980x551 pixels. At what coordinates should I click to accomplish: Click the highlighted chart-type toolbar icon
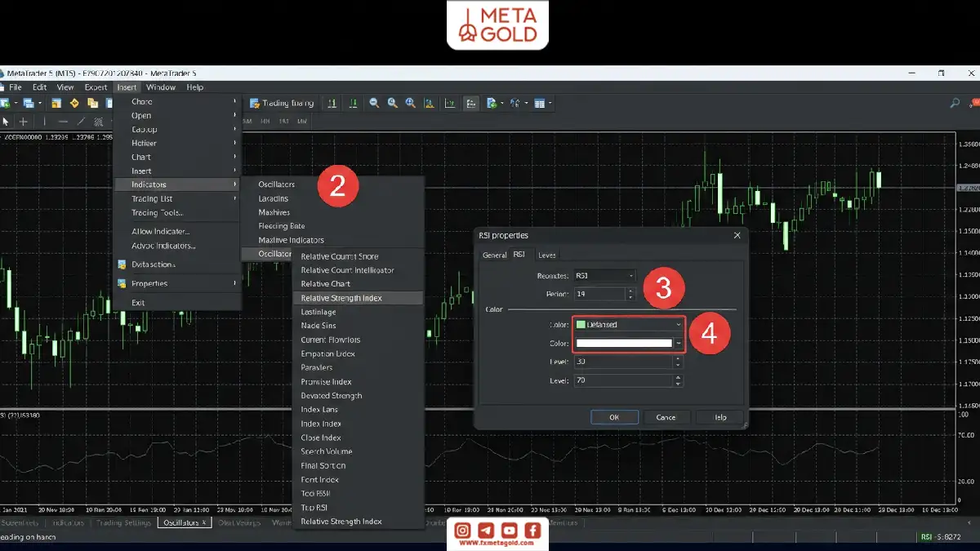tap(471, 104)
